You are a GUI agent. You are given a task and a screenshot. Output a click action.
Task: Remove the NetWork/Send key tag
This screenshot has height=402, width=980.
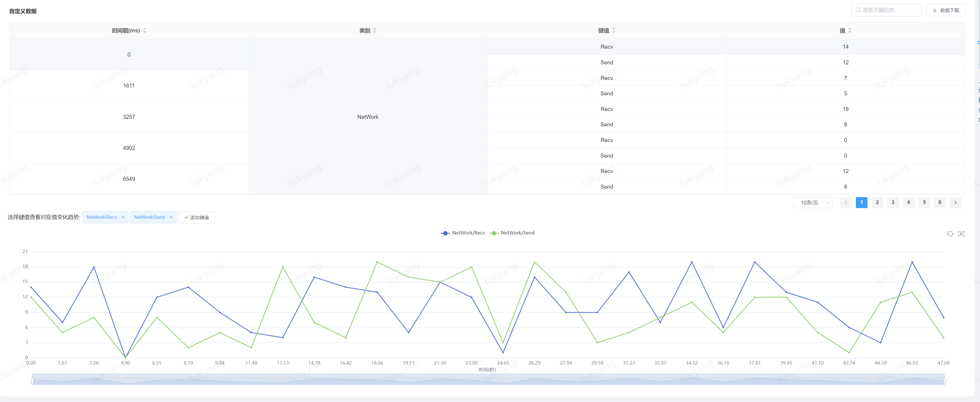point(171,217)
